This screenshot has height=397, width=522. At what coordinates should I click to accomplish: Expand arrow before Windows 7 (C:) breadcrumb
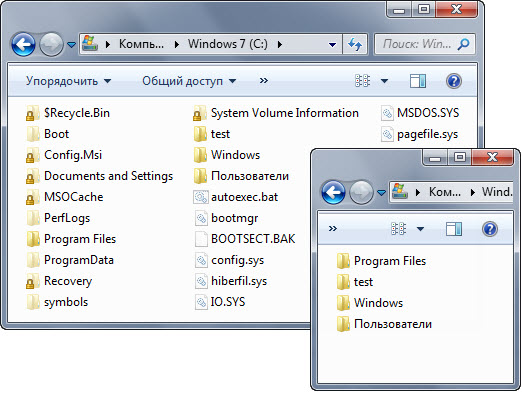tap(177, 44)
